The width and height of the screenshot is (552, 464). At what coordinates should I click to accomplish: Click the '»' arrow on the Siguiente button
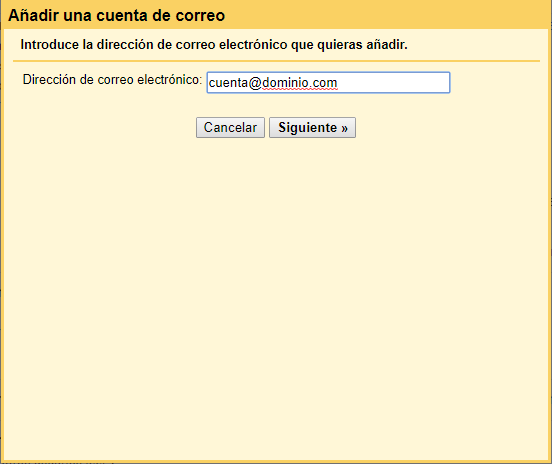pos(344,128)
